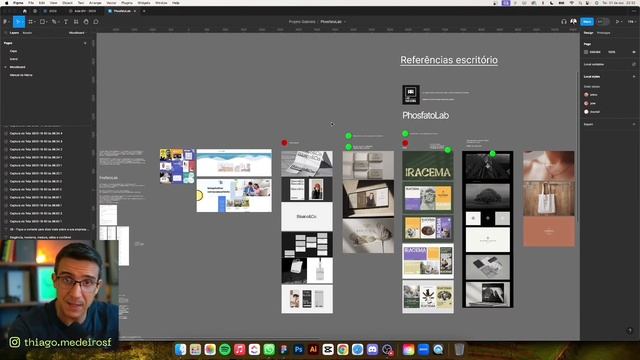Open CapCut from the dock
Viewport: 640px width, 360px height.
pyautogui.click(x=328, y=349)
